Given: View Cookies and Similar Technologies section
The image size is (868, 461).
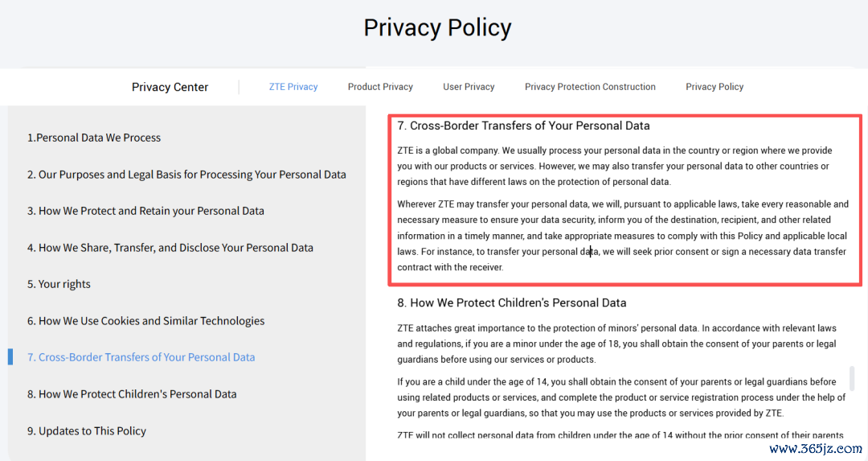Looking at the screenshot, I should click(x=145, y=321).
